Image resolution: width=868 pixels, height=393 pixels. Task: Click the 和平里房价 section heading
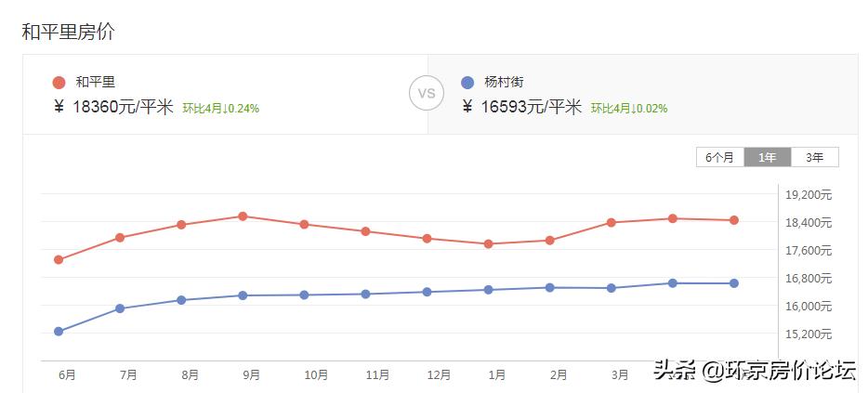[68, 32]
